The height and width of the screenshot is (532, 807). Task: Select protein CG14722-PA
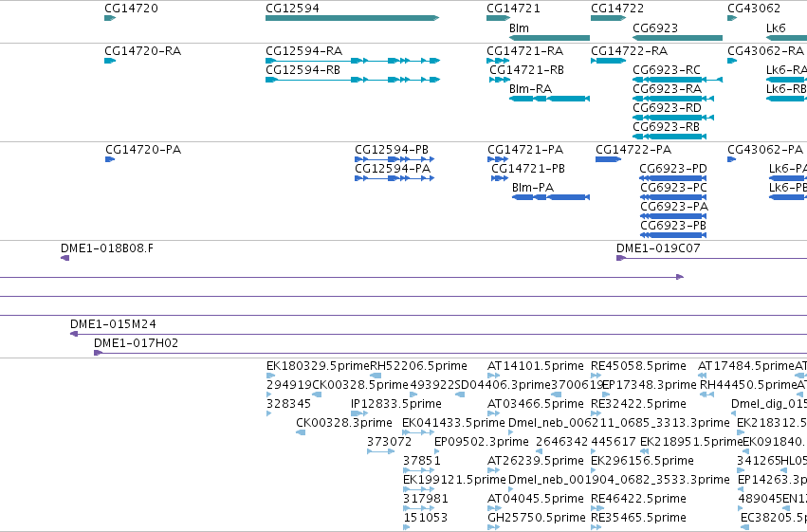click(x=609, y=159)
